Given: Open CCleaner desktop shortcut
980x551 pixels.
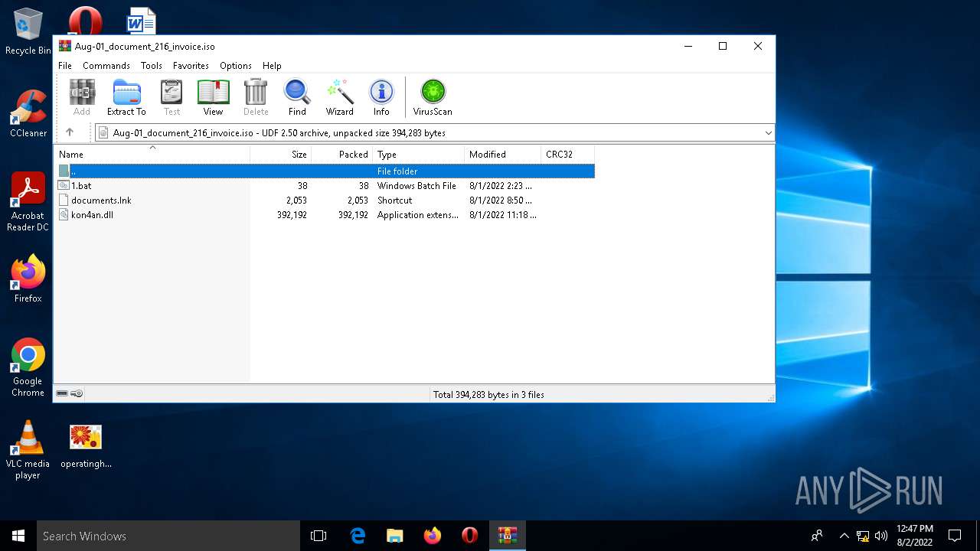Looking at the screenshot, I should [28, 113].
